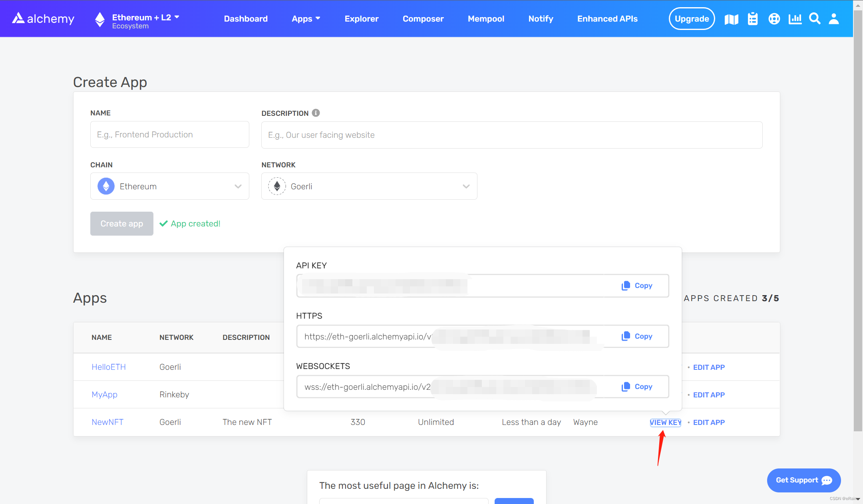Open the clipboard docs icon in header

[x=753, y=19]
